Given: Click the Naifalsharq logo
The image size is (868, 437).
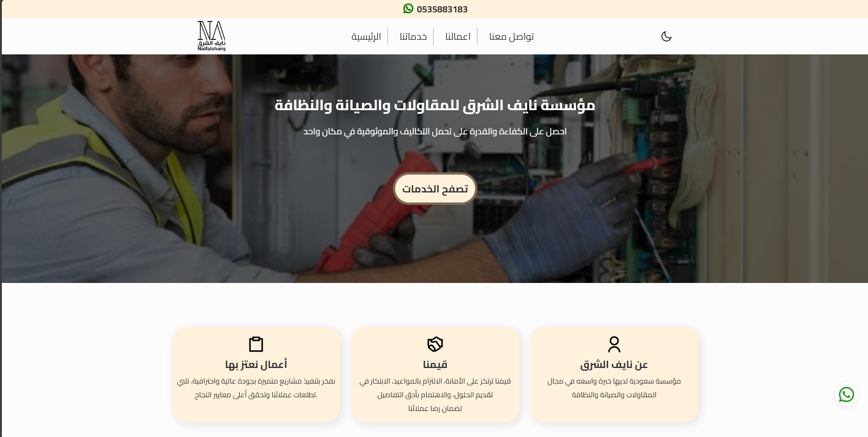Looking at the screenshot, I should pyautogui.click(x=211, y=36).
